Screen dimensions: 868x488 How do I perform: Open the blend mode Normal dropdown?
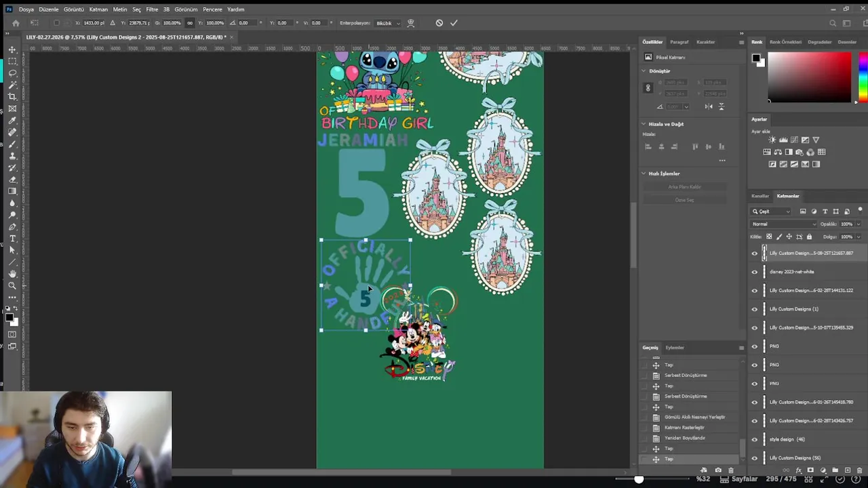(783, 224)
